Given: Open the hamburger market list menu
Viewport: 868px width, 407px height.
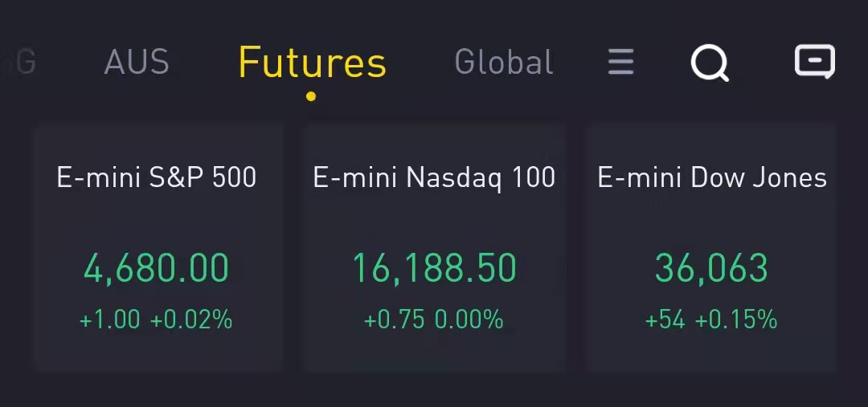Looking at the screenshot, I should point(620,61).
